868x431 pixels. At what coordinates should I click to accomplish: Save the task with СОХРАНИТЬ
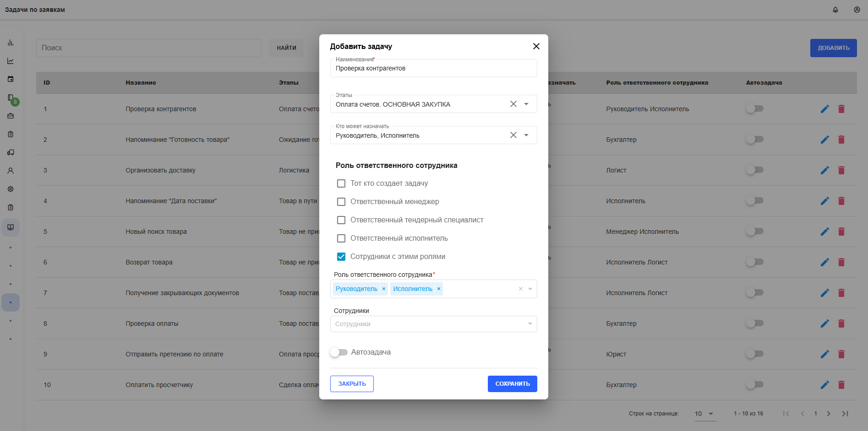(512, 384)
